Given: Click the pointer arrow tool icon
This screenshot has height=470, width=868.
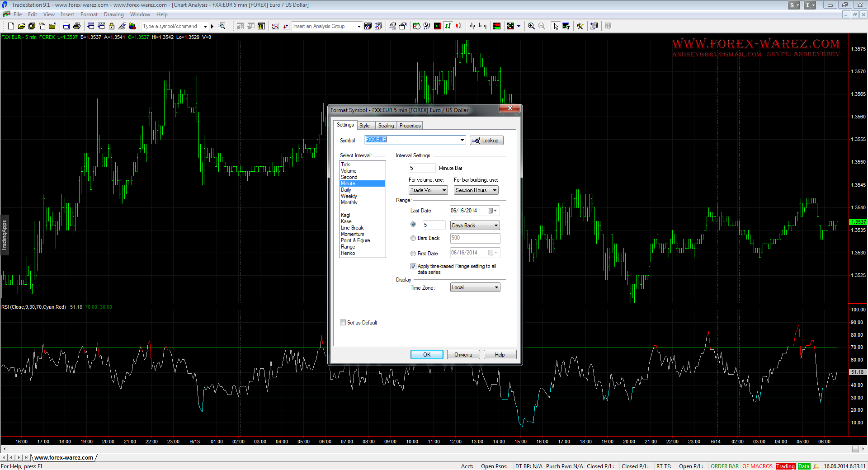Looking at the screenshot, I should pos(556,26).
